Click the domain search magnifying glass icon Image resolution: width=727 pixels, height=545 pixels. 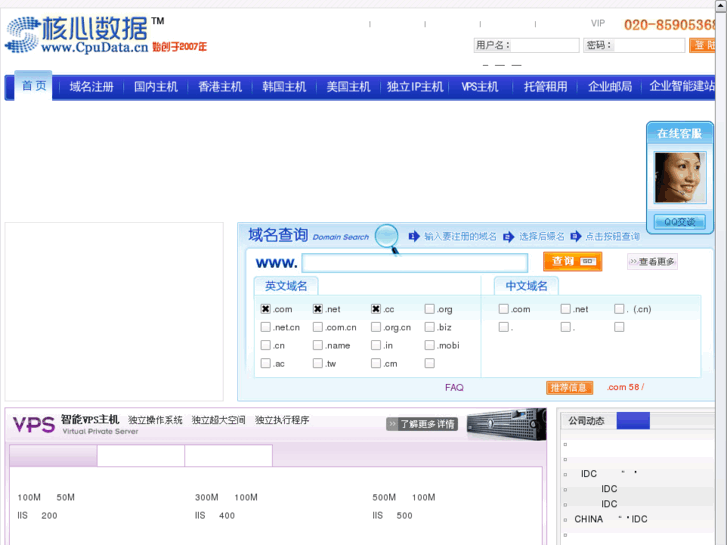(387, 238)
